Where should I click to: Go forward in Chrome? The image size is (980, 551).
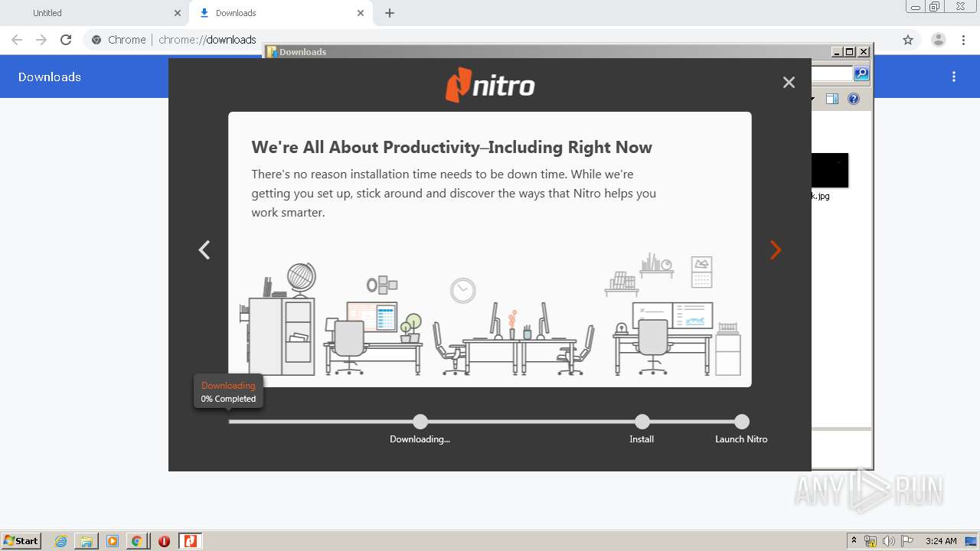(41, 40)
